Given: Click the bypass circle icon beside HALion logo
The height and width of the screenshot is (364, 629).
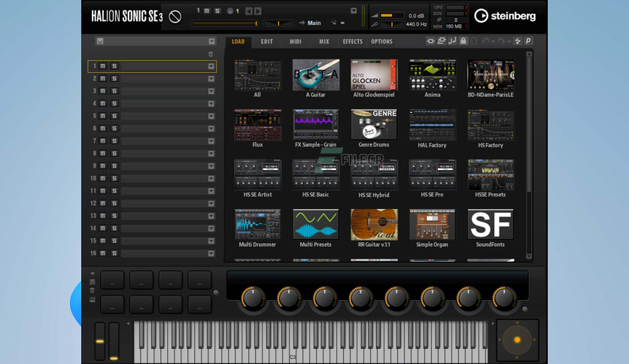Looking at the screenshot, I should tap(175, 17).
